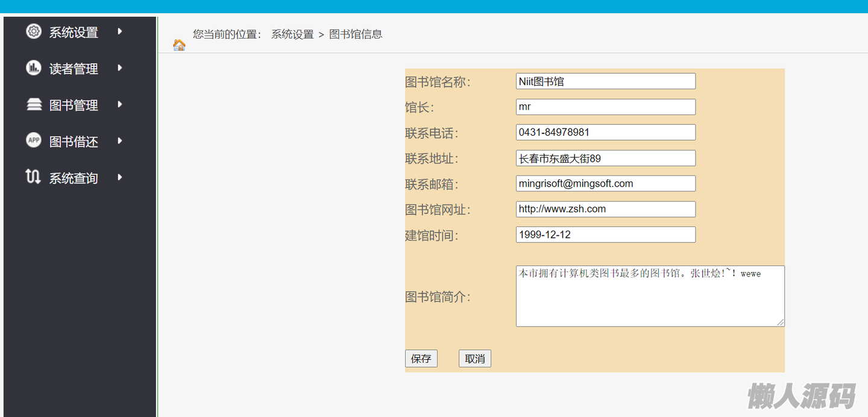This screenshot has height=417, width=868.
Task: Expand the 系统设置 submenu arrow
Action: tap(120, 31)
